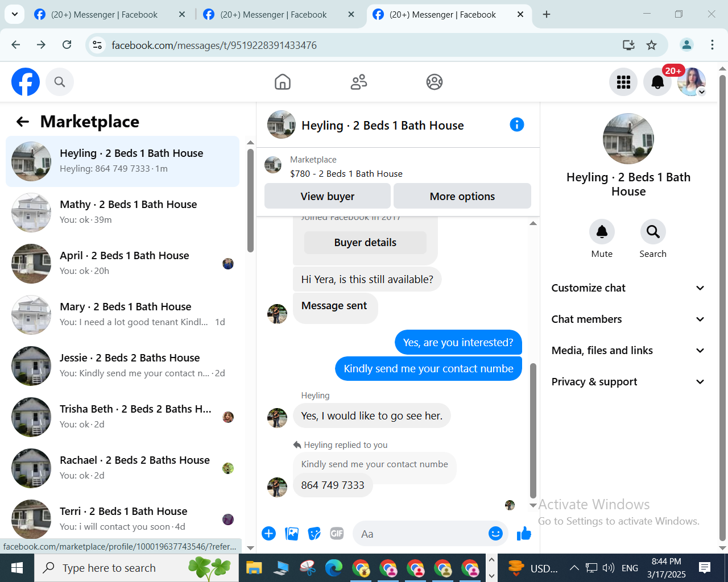Open the Chrome profile icon

click(x=686, y=45)
